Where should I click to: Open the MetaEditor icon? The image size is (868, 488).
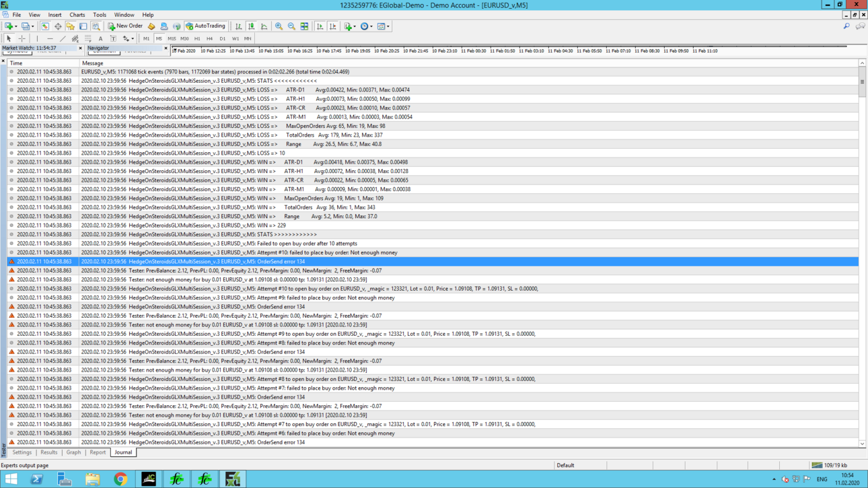tap(151, 26)
